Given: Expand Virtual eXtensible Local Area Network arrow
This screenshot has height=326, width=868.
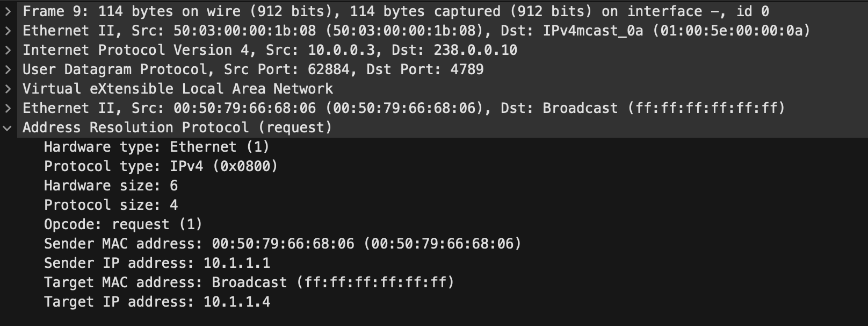Looking at the screenshot, I should 8,89.
